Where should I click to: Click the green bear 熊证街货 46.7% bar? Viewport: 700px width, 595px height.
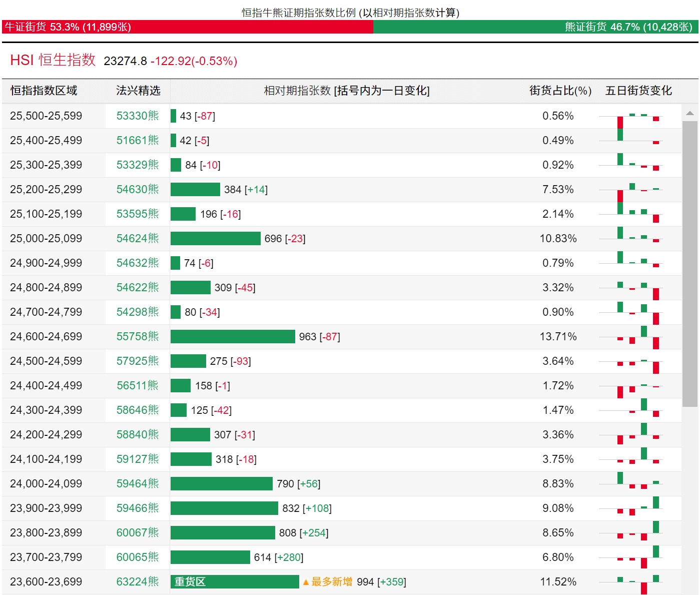(536, 27)
